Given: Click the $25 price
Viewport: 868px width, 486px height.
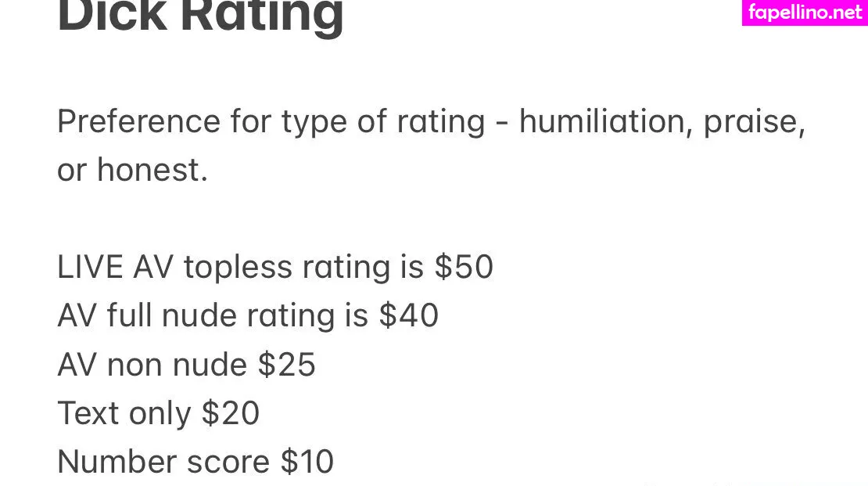Looking at the screenshot, I should click(x=286, y=365).
